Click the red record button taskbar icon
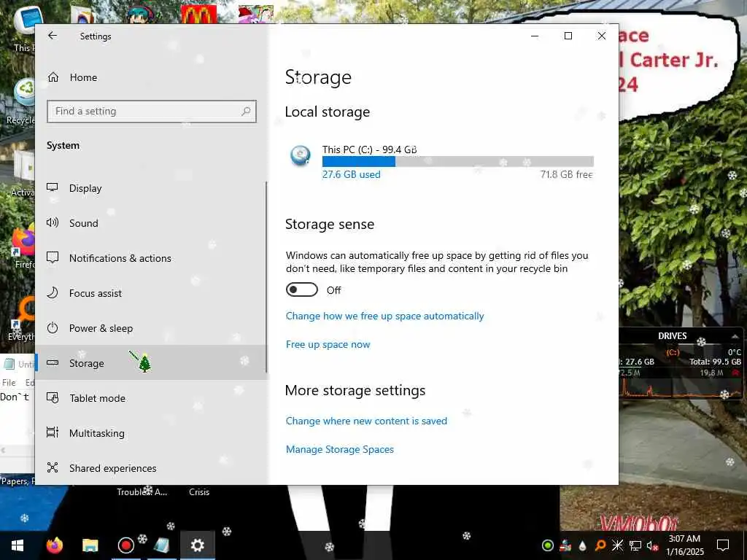 tap(125, 545)
